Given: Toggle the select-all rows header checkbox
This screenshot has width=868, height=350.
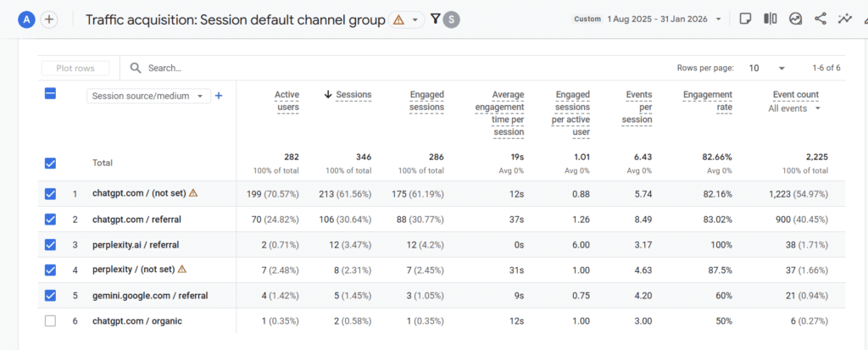Looking at the screenshot, I should (50, 95).
